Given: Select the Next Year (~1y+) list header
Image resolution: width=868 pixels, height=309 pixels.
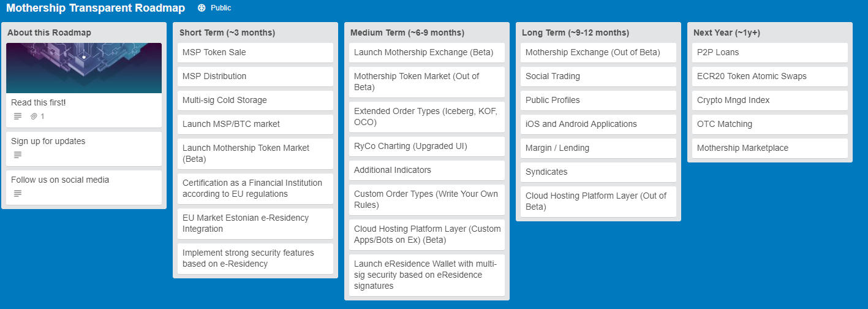Looking at the screenshot, I should (726, 32).
